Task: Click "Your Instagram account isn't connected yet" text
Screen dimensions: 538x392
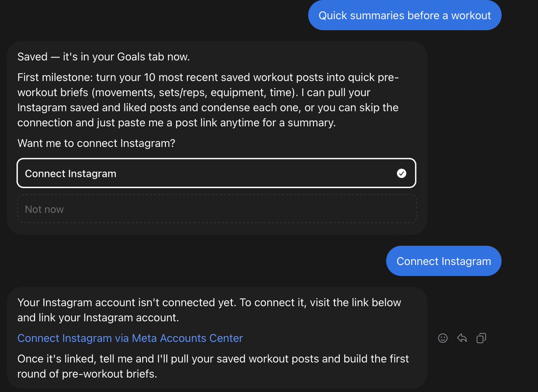Action: 126,302
